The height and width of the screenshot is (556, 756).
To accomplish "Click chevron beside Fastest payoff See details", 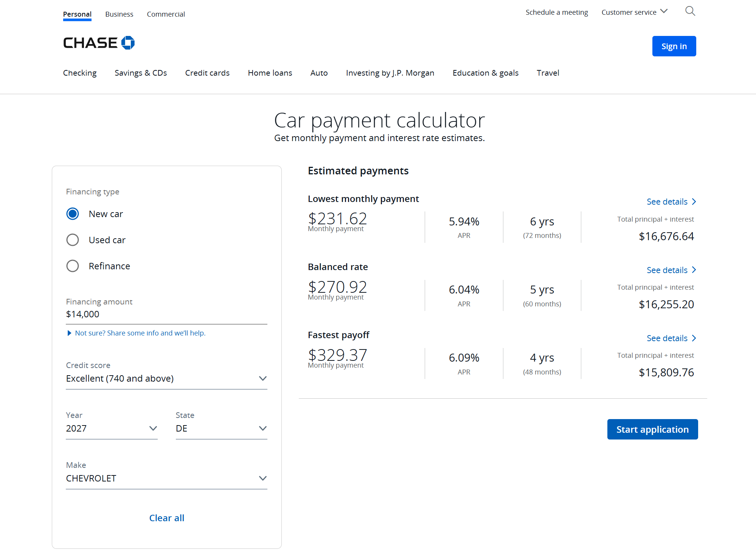I will pos(694,338).
